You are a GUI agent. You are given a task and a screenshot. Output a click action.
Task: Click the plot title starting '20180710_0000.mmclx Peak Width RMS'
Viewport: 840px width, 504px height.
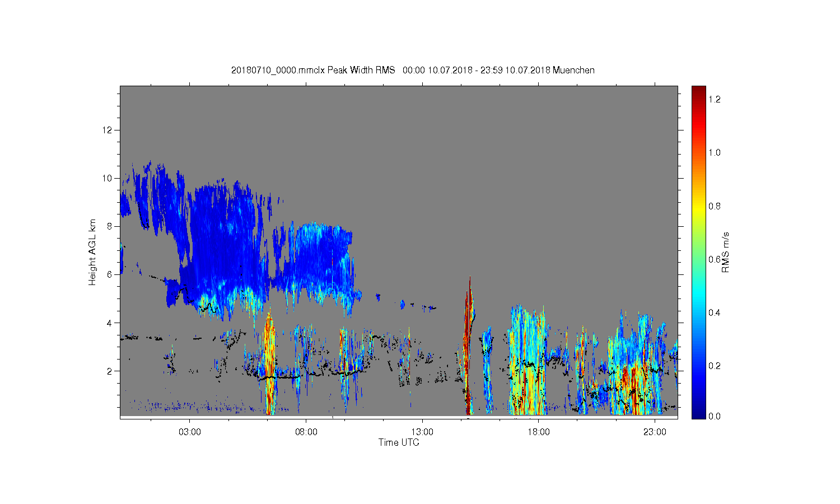coord(413,70)
